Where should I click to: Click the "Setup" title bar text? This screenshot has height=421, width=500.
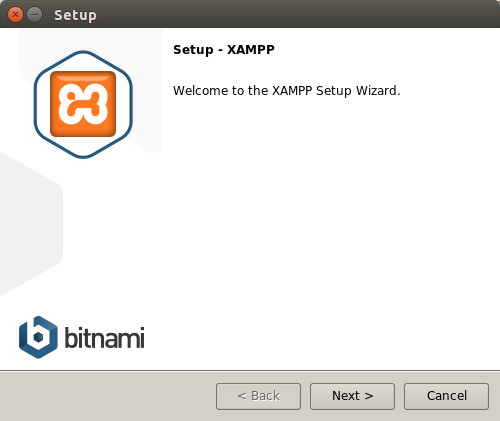(x=75, y=15)
